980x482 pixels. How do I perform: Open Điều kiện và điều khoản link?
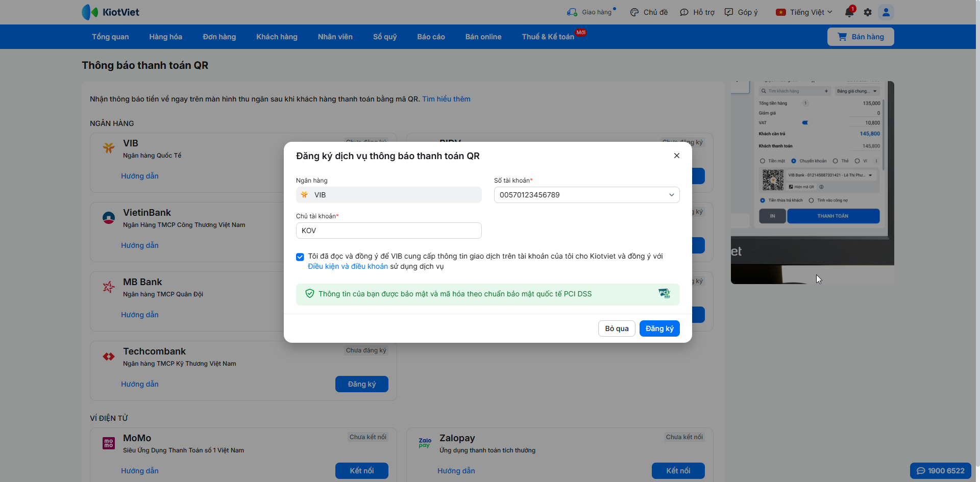click(x=348, y=266)
